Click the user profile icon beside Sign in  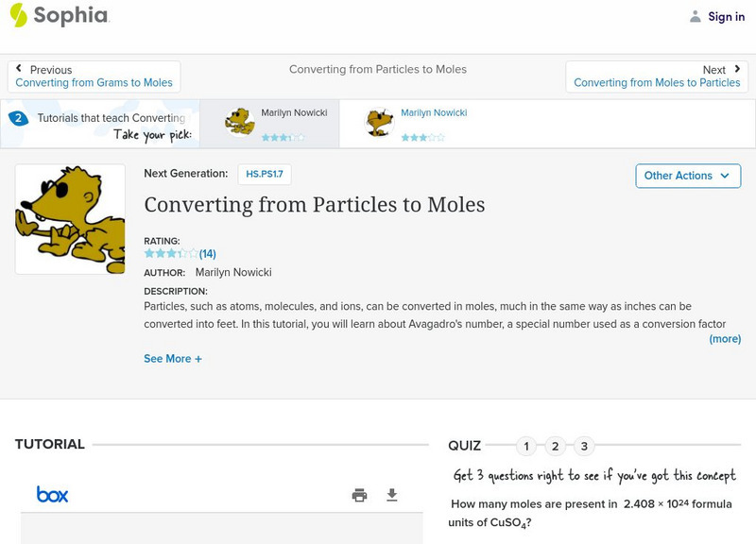tap(696, 16)
